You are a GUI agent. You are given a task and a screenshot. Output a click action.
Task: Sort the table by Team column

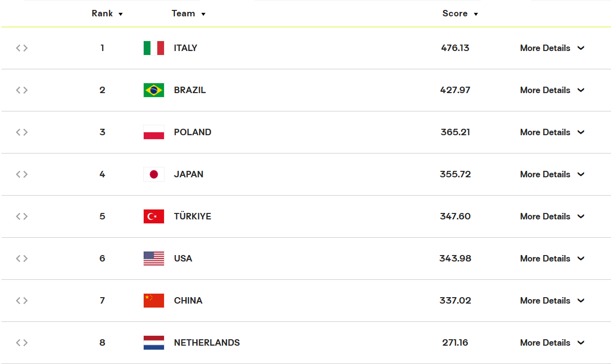(188, 14)
